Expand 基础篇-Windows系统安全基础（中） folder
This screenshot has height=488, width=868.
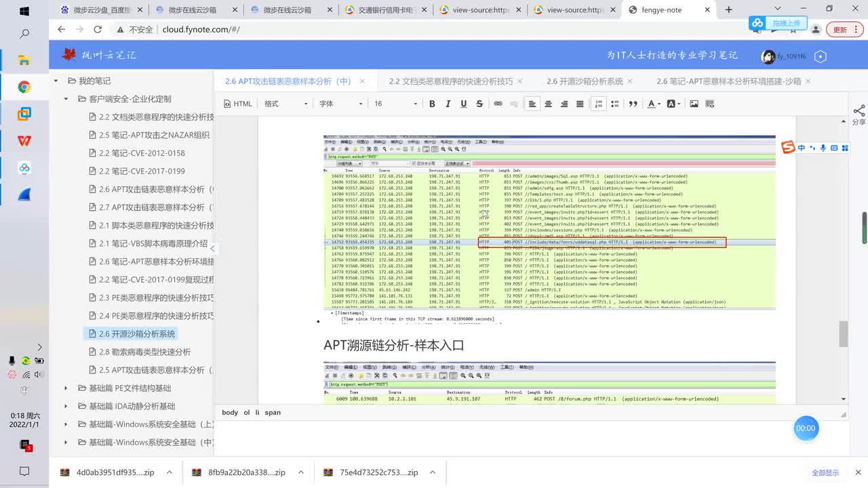click(66, 443)
